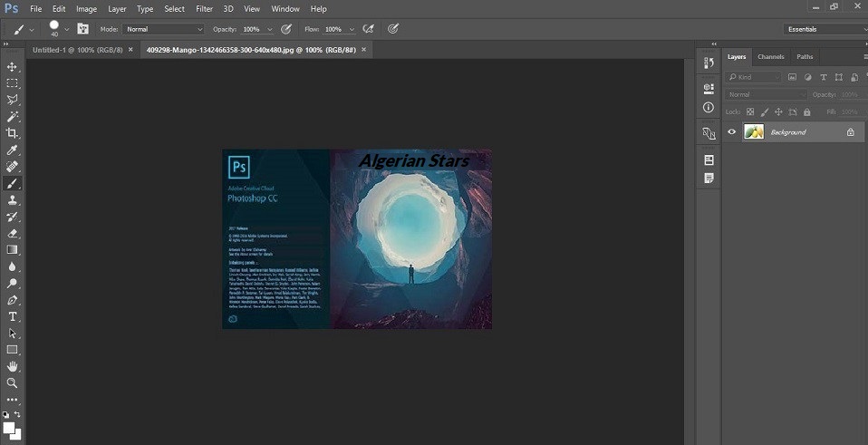This screenshot has width=868, height=445.
Task: Open the Image menu
Action: (x=86, y=9)
